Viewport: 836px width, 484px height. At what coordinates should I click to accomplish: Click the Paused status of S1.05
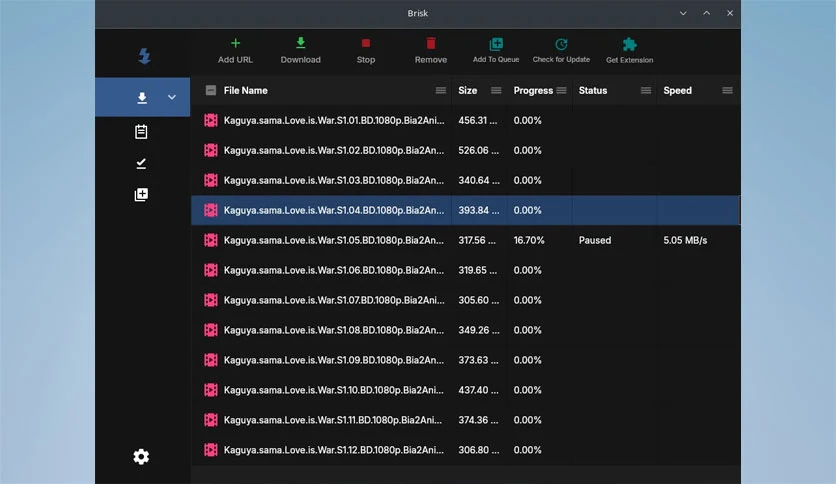pyautogui.click(x=595, y=240)
